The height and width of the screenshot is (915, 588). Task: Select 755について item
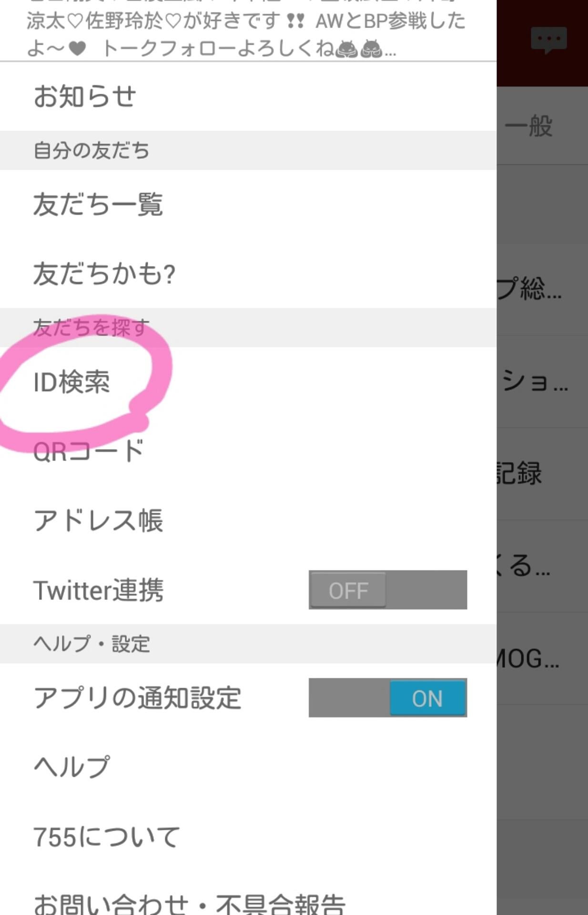click(x=107, y=837)
